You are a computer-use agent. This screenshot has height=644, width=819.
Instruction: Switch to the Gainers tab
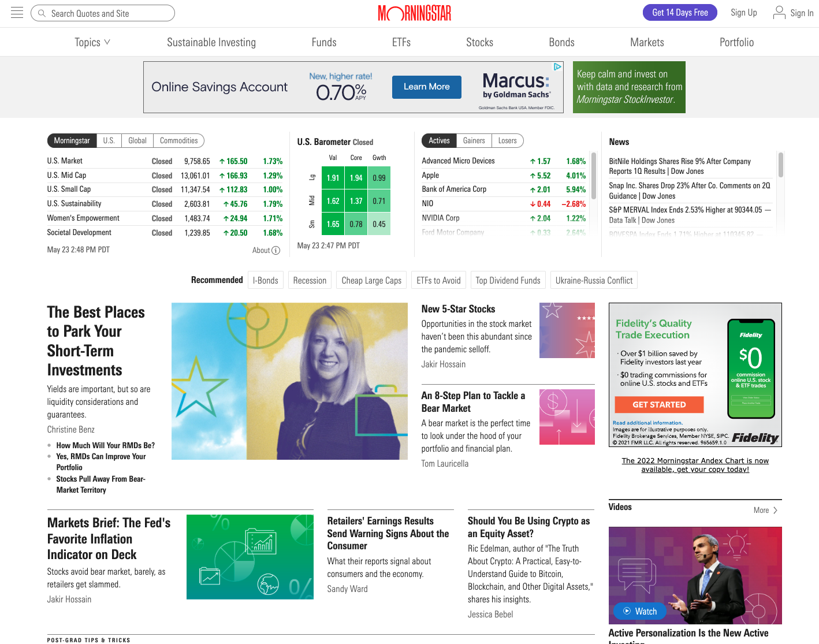click(474, 140)
